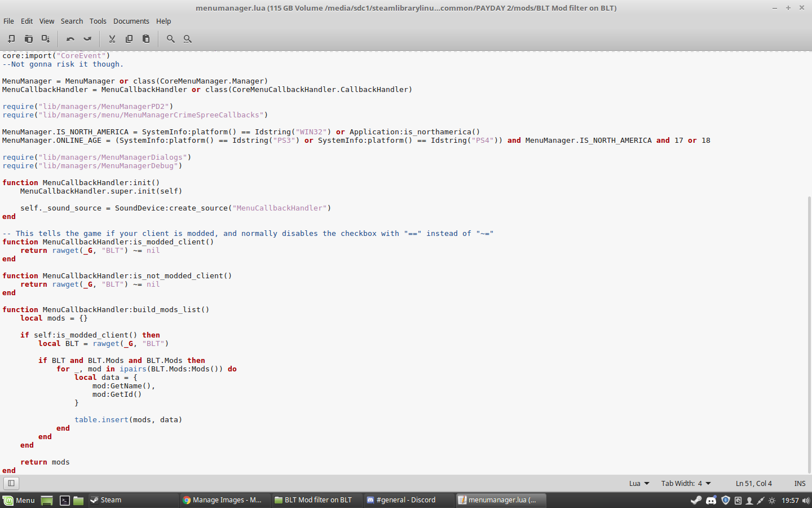The width and height of the screenshot is (812, 508).
Task: Create a new document via toolbar icon
Action: (x=11, y=39)
